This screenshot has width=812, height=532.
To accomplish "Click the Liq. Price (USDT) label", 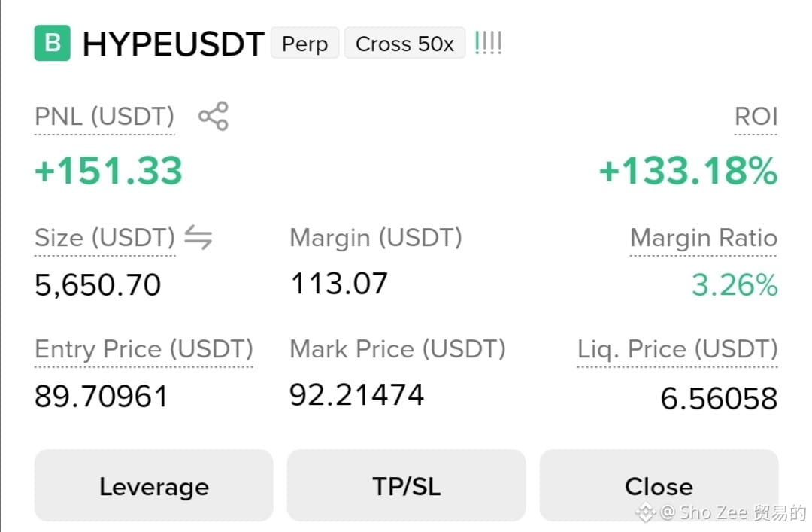I will pyautogui.click(x=678, y=349).
